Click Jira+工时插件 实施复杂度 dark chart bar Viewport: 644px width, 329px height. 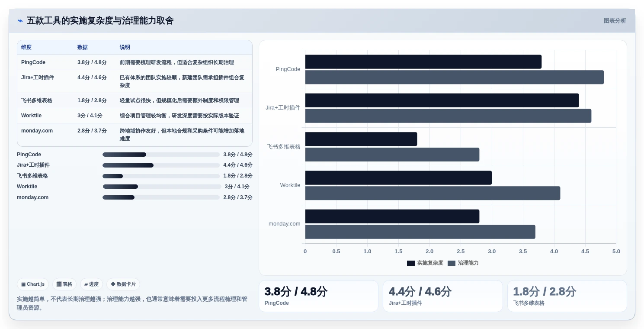(x=442, y=100)
